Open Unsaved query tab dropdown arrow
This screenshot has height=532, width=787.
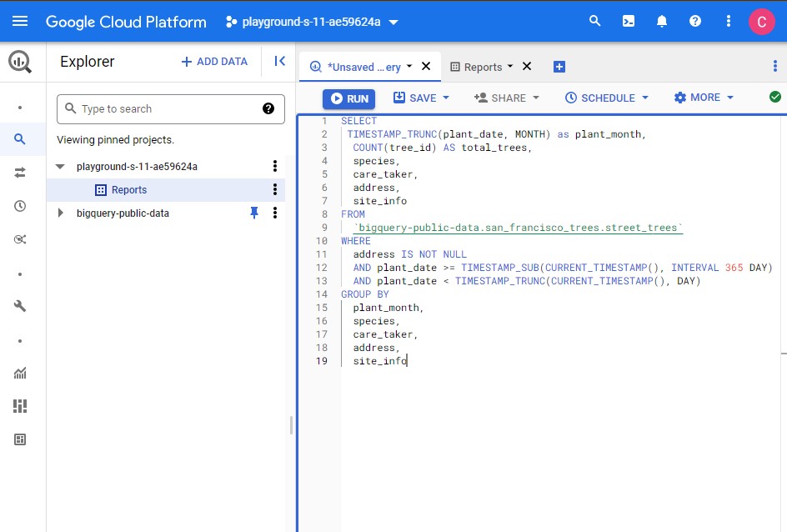[409, 66]
